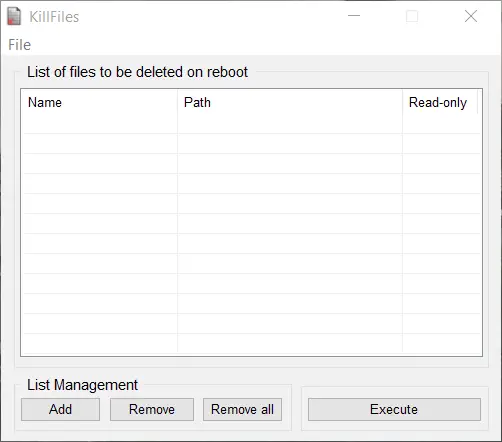Click the List Management group label
Screen dimensions: 502x442
pyautogui.click(x=82, y=385)
